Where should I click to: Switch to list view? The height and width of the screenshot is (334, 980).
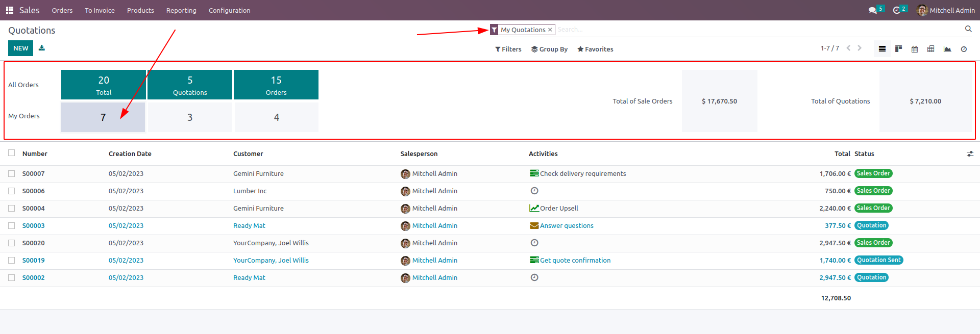point(882,49)
